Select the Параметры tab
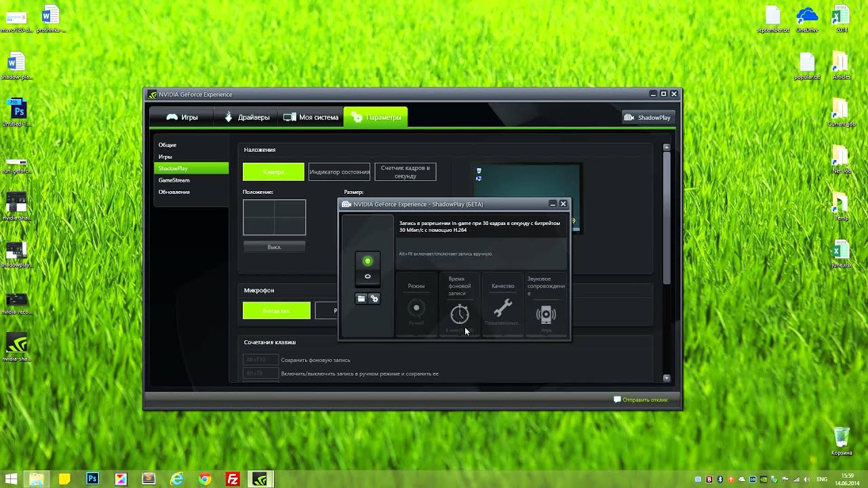This screenshot has height=488, width=868. pyautogui.click(x=375, y=117)
